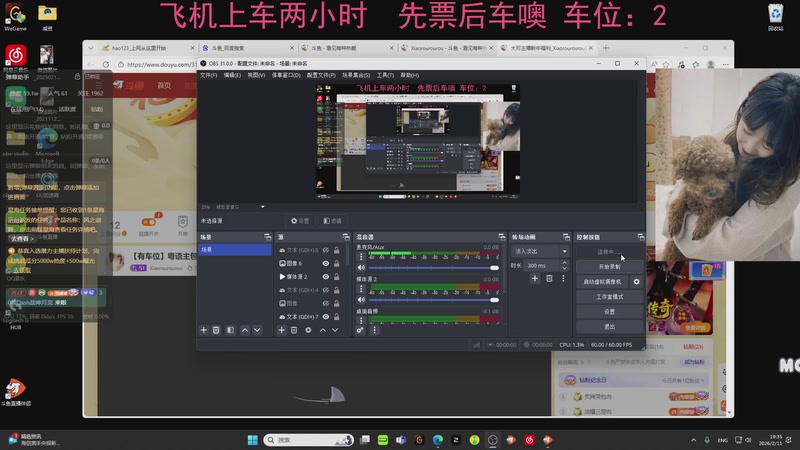Select the 场景 item in Scenes list

coord(235,249)
